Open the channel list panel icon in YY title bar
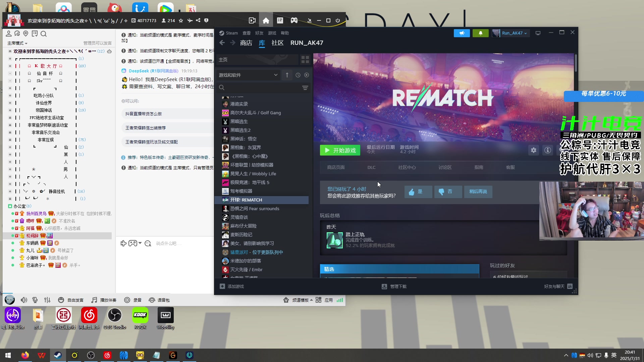 click(x=280, y=20)
